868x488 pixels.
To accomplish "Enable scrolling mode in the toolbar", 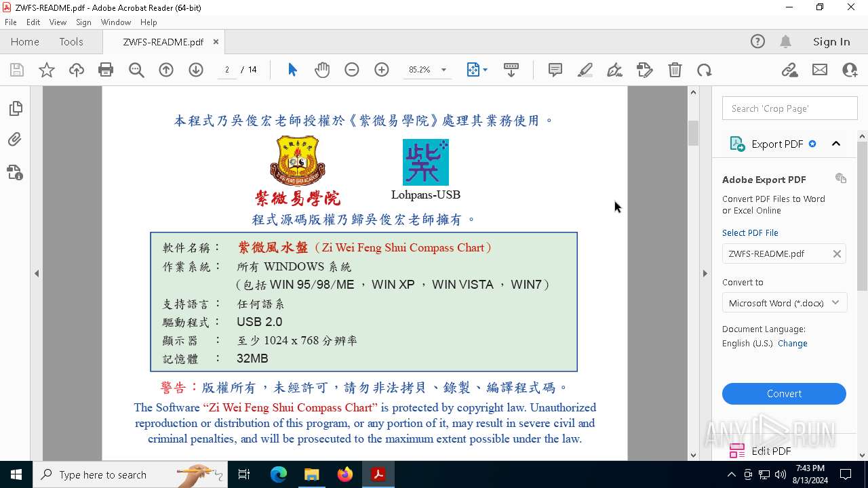I will point(511,70).
